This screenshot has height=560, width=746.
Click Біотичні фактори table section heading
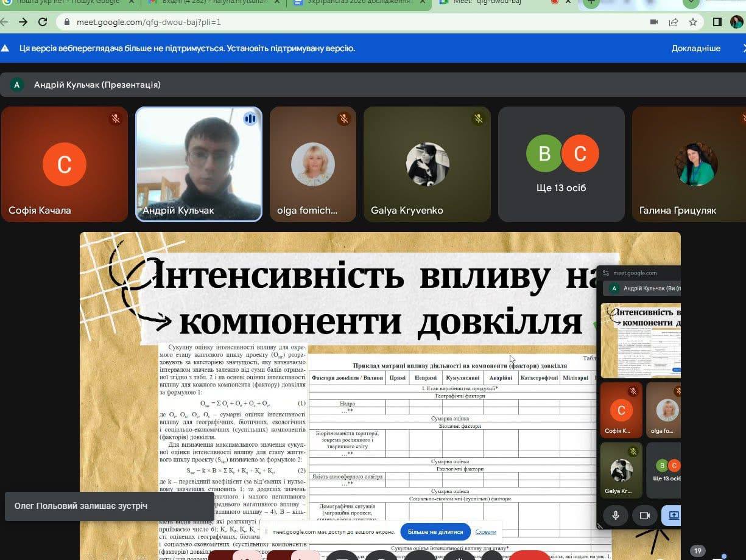coord(460,426)
